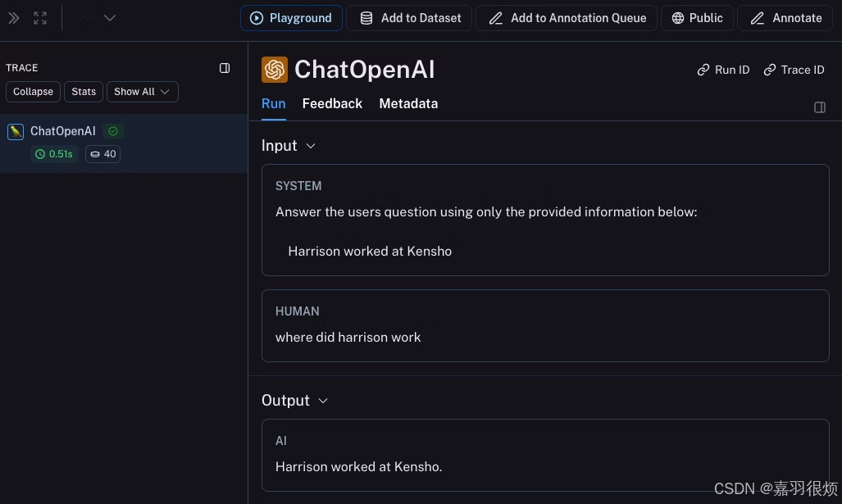842x504 pixels.
Task: Click the ChatOpenAI parrot icon in trace
Action: tap(16, 131)
